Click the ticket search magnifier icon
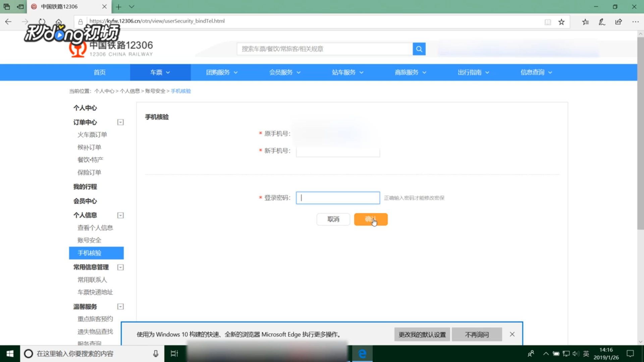 419,49
